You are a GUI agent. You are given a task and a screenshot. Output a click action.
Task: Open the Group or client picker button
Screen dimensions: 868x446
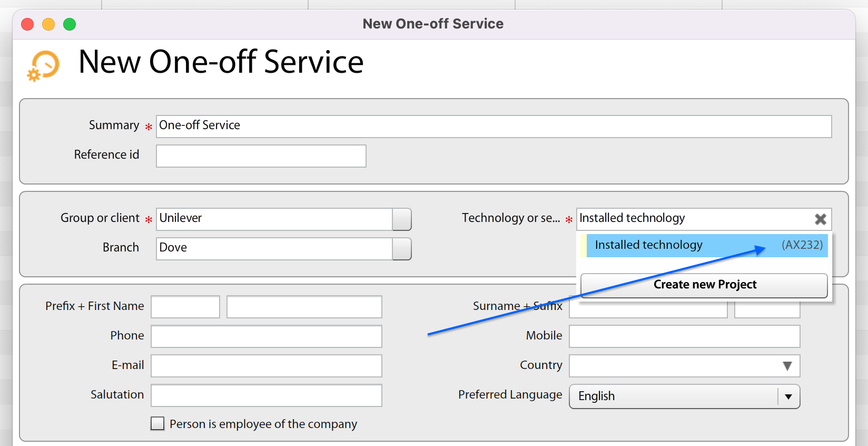coord(402,219)
